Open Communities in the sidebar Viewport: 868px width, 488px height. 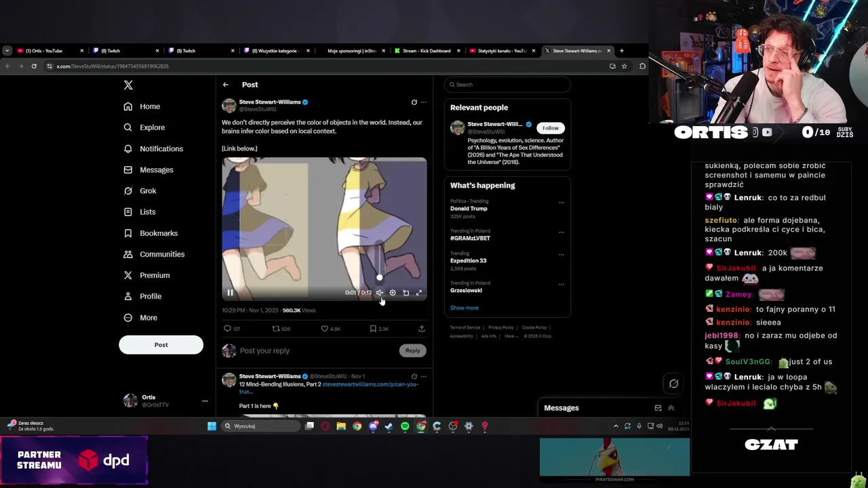coord(154,254)
